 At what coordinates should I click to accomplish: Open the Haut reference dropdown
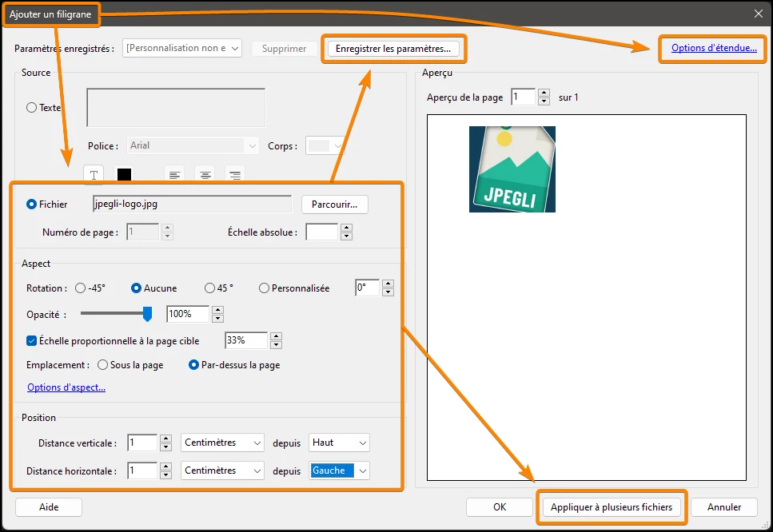coord(339,443)
